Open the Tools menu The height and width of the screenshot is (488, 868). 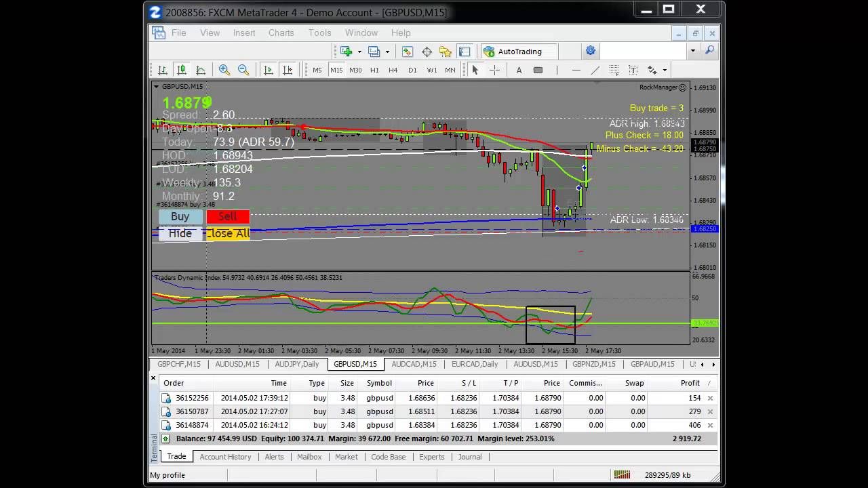(319, 33)
